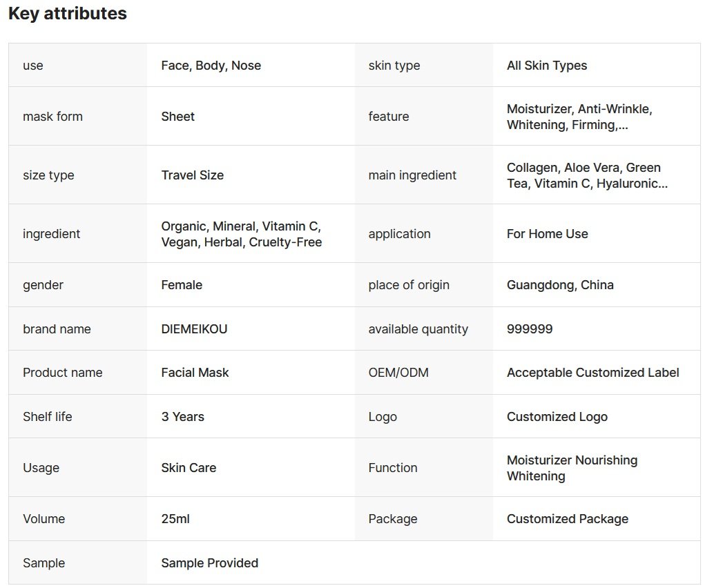Select the For Home Use application value

pyautogui.click(x=548, y=234)
